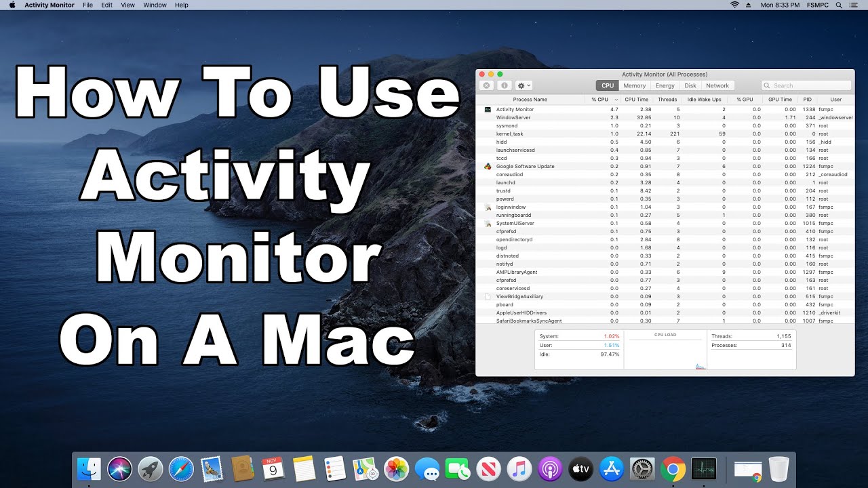The height and width of the screenshot is (488, 868).
Task: Select the AMPLibraryAgent process row
Action: point(665,272)
